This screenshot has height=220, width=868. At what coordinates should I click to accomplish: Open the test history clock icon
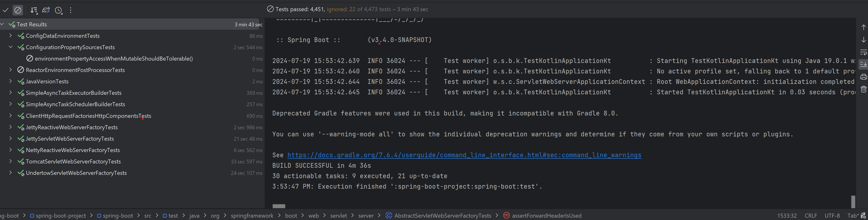coord(59,10)
